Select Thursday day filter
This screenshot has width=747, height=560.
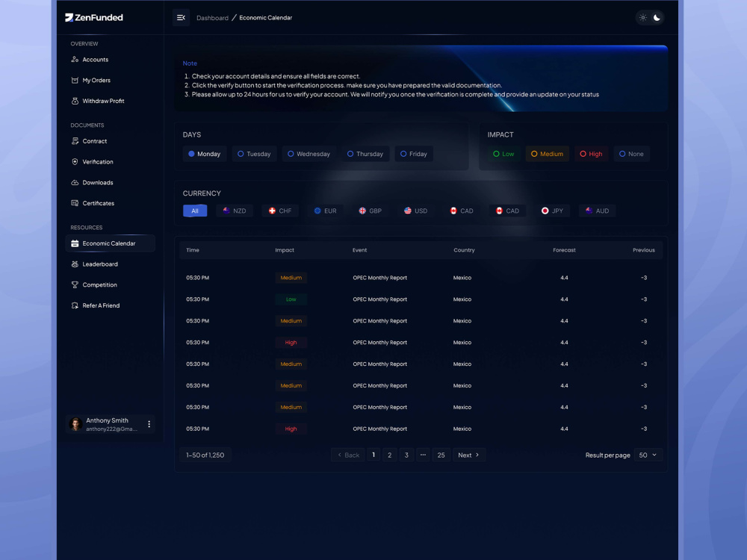tap(365, 154)
